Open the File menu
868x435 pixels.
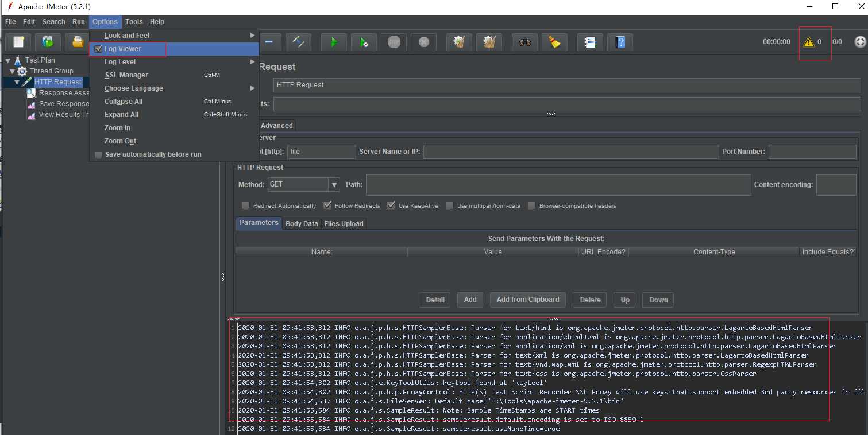click(10, 22)
